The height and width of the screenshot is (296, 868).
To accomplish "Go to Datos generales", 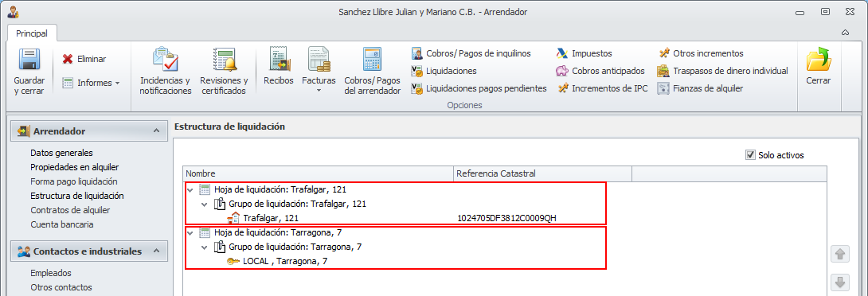I will [x=61, y=153].
